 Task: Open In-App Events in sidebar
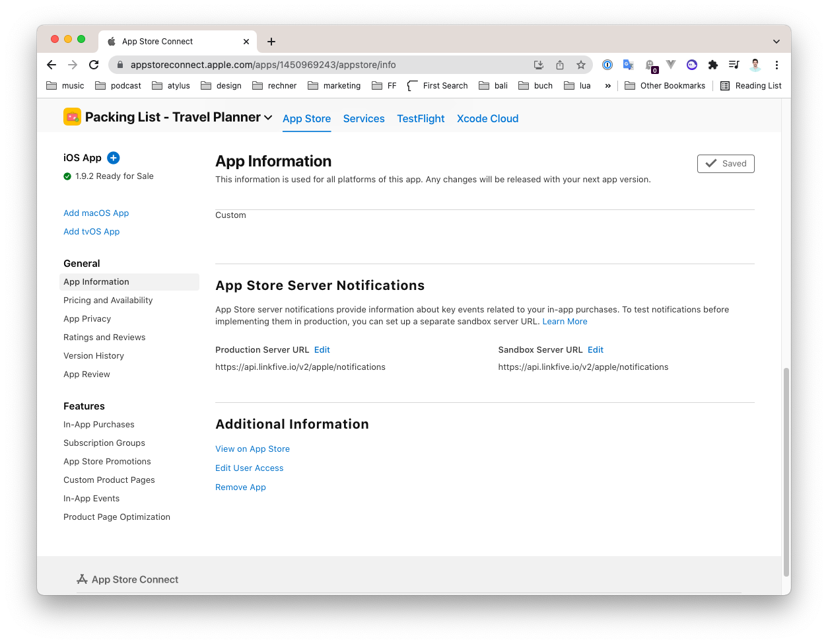(92, 499)
